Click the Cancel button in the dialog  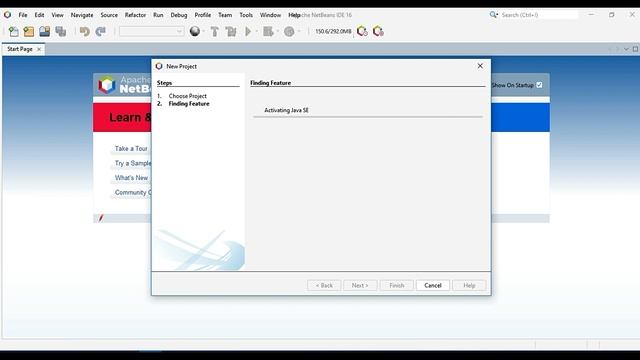[x=433, y=285]
